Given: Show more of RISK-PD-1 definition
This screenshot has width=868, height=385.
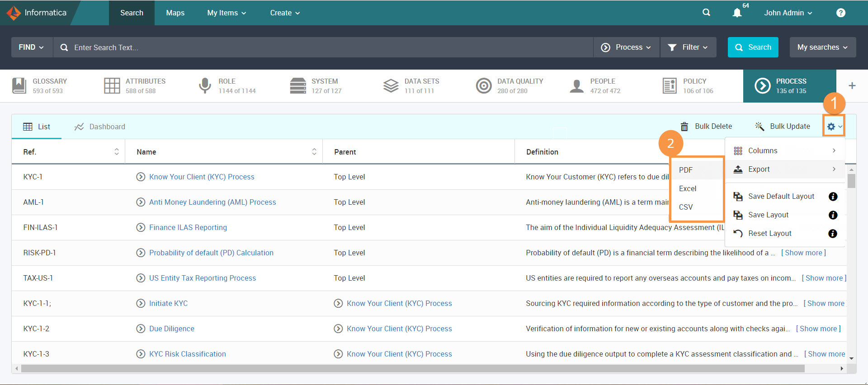Looking at the screenshot, I should coord(803,253).
